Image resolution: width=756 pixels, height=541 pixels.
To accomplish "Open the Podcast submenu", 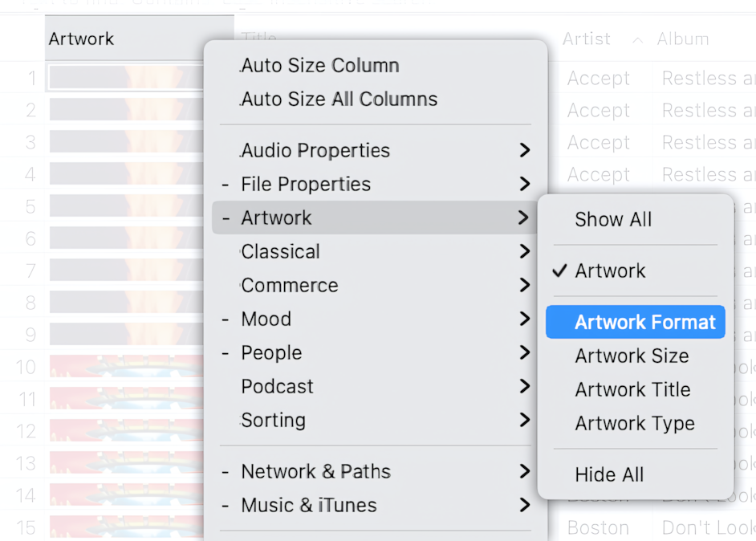I will coord(277,387).
